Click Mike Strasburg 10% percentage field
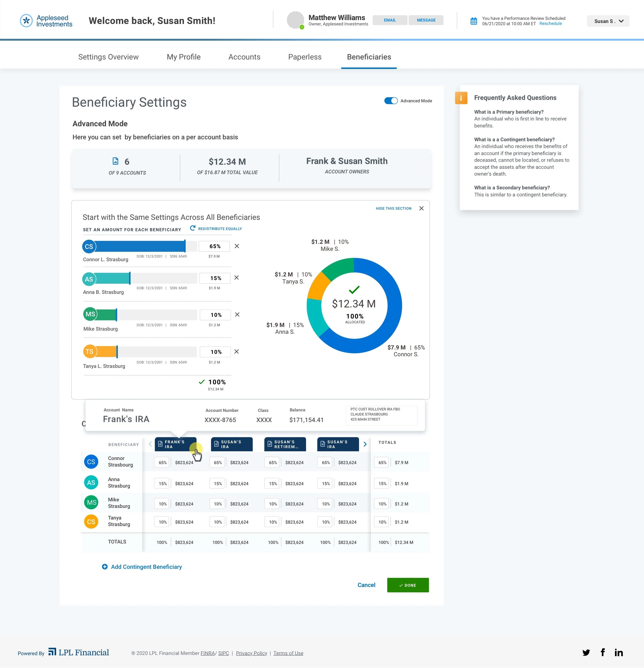 point(215,315)
